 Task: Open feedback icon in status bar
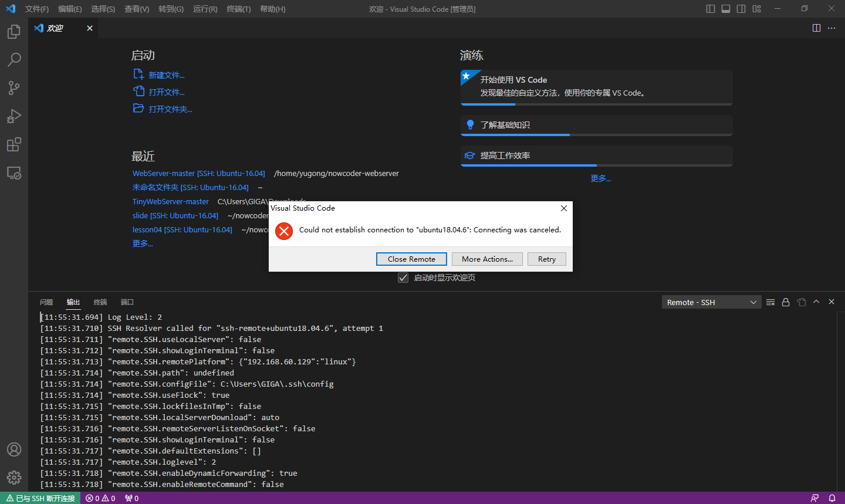click(x=814, y=498)
